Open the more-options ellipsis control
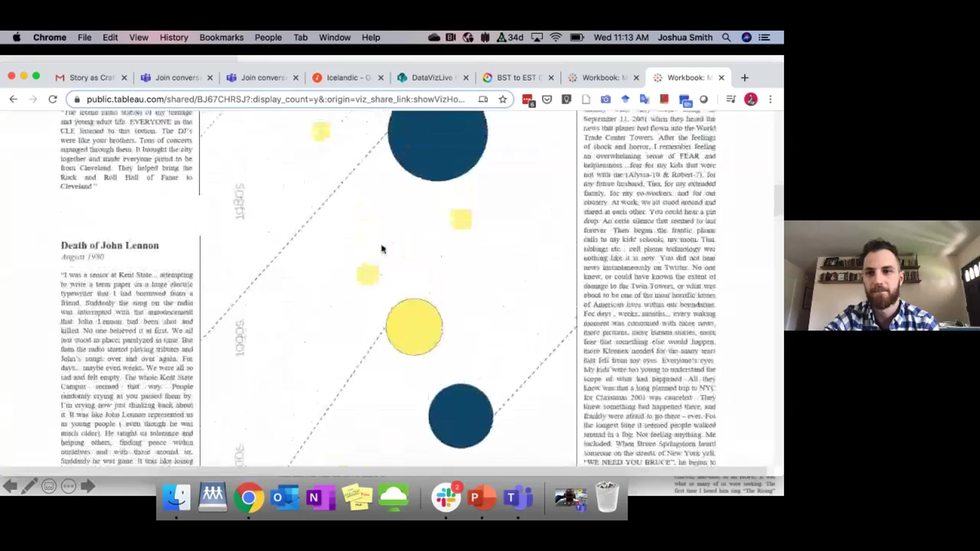 point(68,486)
